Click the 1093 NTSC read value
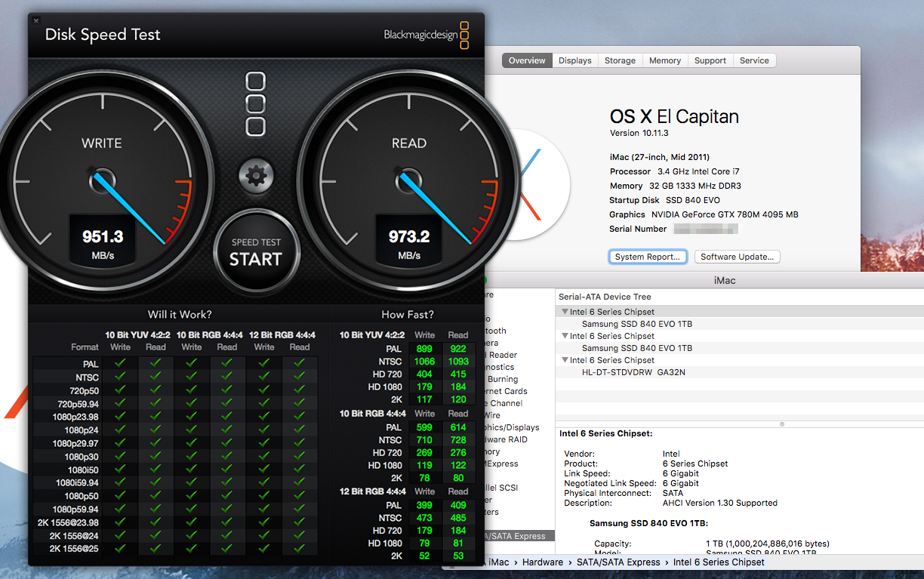 point(458,362)
